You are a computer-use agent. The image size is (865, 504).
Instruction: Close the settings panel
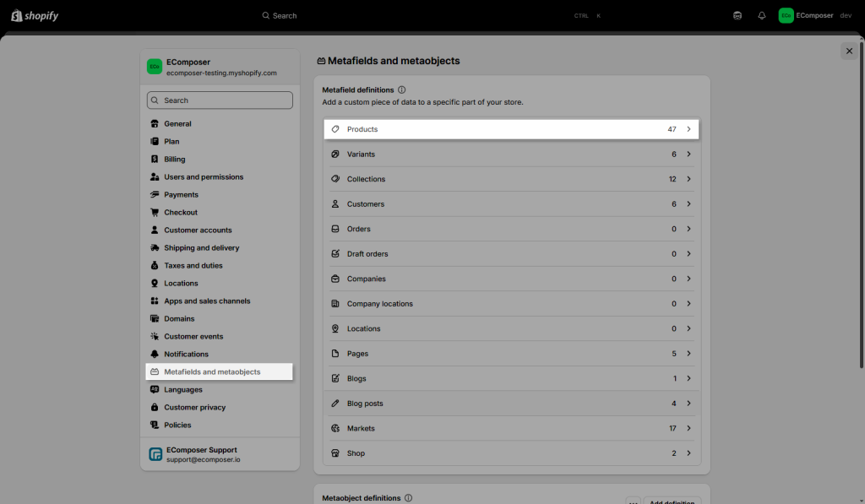click(x=849, y=51)
